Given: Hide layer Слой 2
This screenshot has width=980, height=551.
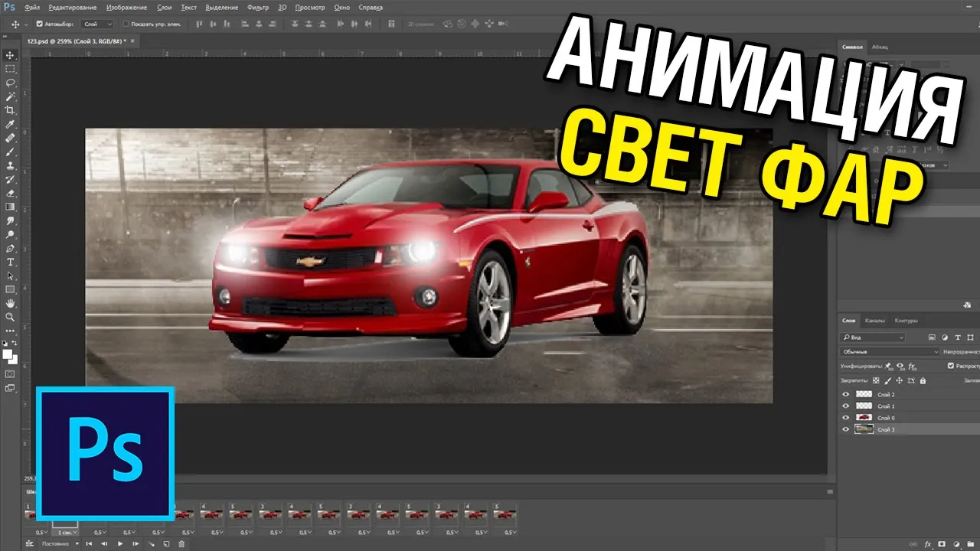Looking at the screenshot, I should coord(846,394).
